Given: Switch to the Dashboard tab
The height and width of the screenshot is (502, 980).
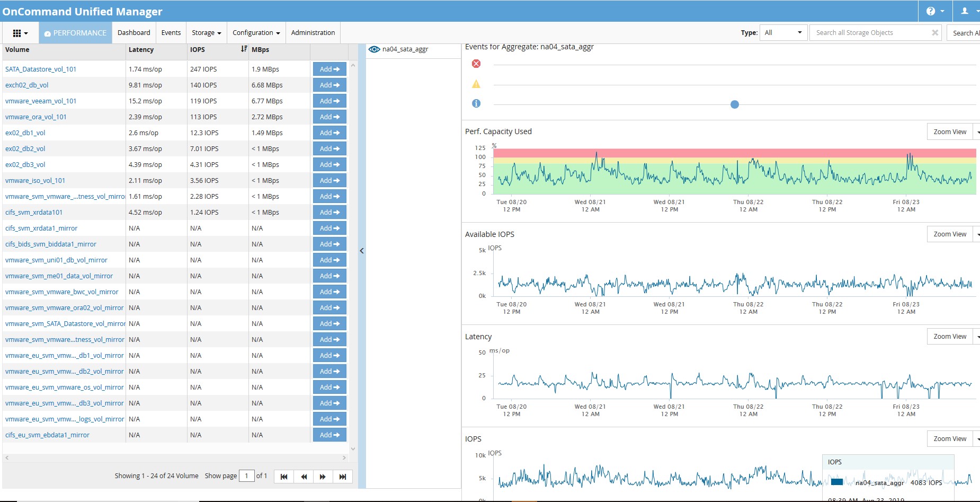Looking at the screenshot, I should 133,33.
